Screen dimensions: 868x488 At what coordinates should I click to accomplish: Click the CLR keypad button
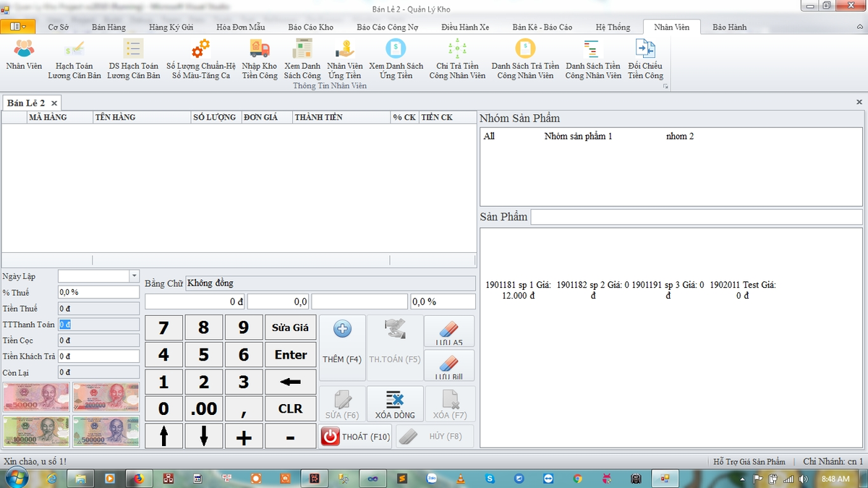pos(290,408)
